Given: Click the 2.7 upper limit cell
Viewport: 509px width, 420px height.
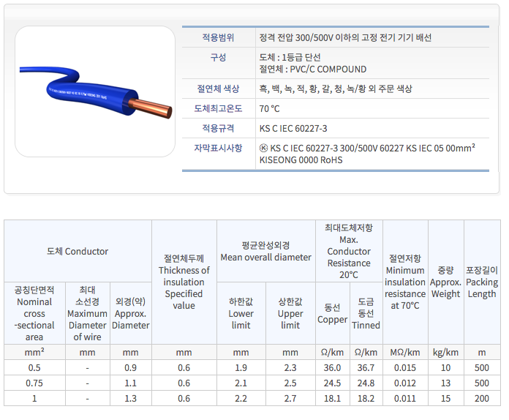Looking at the screenshot, I should [290, 398].
